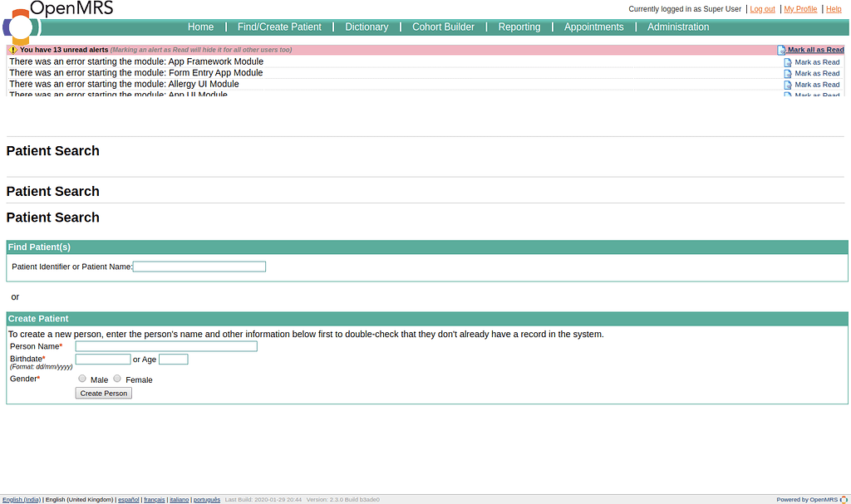Click the Mark all as Read icon
Image resolution: width=851 pixels, height=504 pixels.
pos(781,50)
